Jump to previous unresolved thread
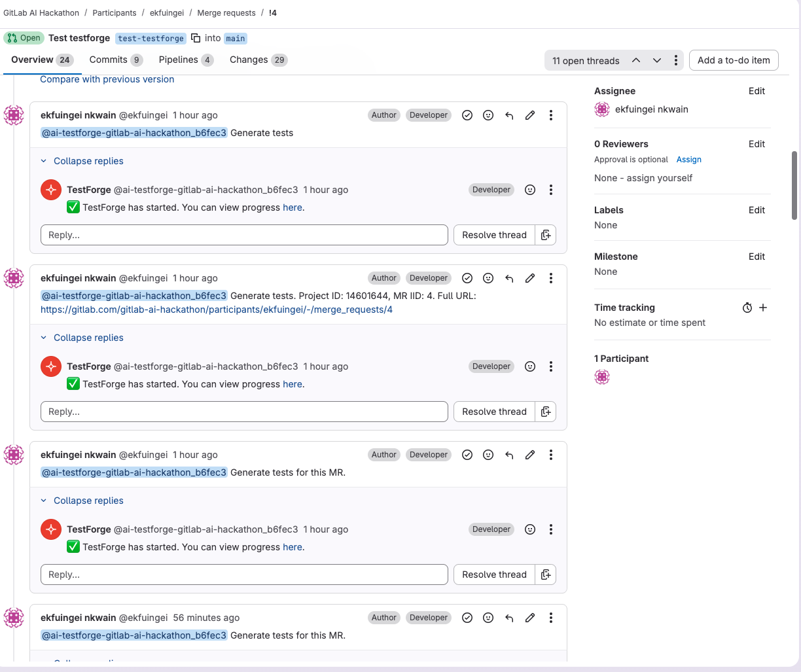Screen dimensions: 801x672 (635, 60)
